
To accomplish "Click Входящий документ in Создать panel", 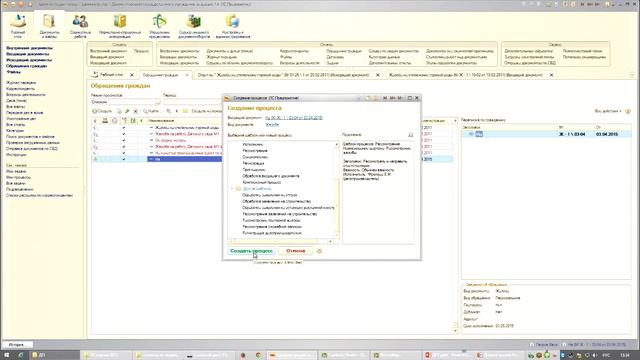I will pos(107,57).
